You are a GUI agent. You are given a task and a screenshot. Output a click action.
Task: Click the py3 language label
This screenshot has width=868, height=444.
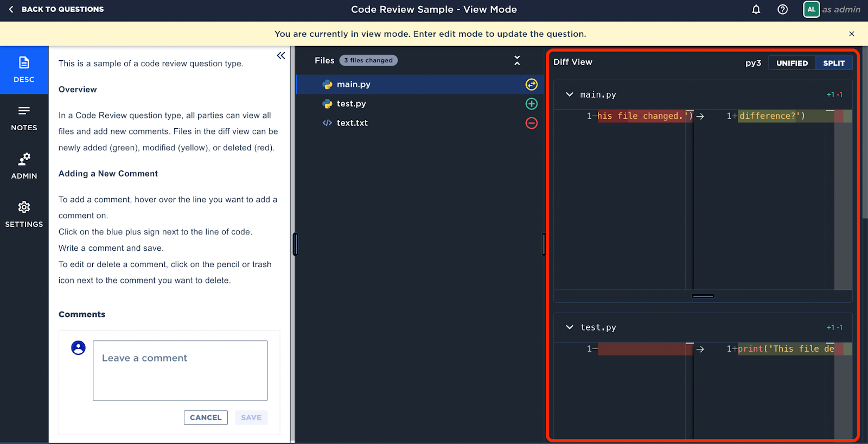753,63
